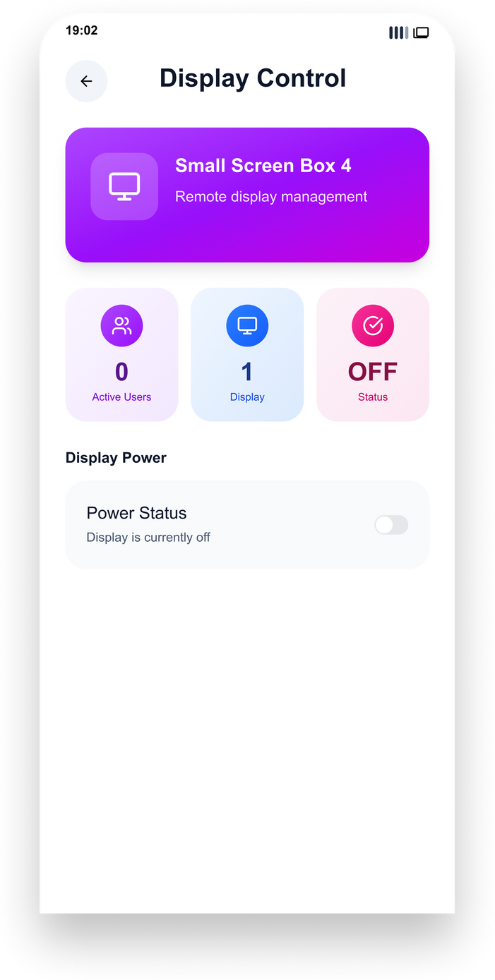Tap the Display Control page heading
This screenshot has height=980, width=495.
pyautogui.click(x=253, y=78)
